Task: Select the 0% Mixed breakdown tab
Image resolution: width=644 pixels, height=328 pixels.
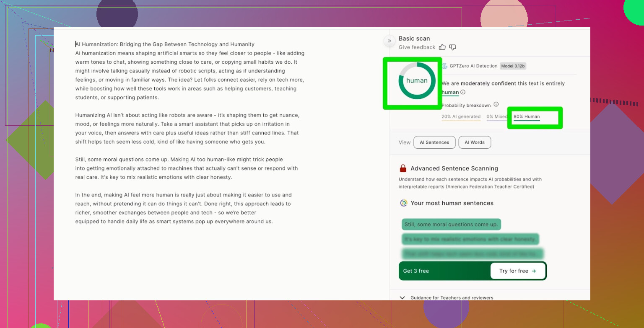Action: [x=496, y=117]
